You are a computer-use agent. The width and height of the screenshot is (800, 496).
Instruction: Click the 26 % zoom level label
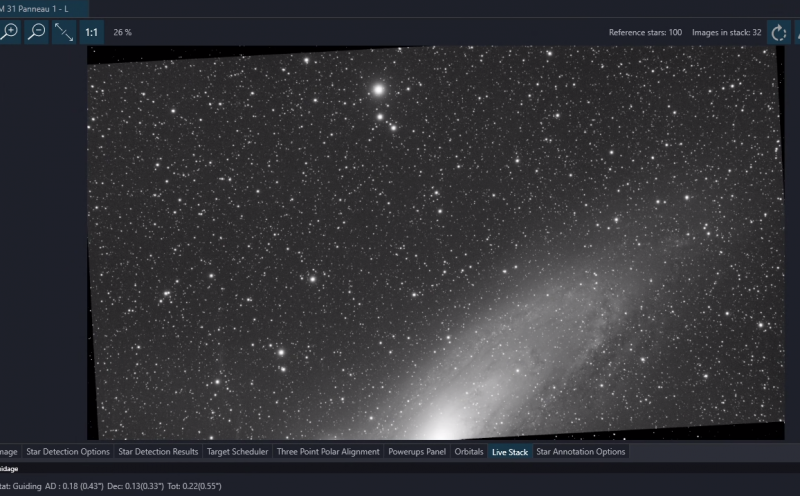click(x=122, y=32)
